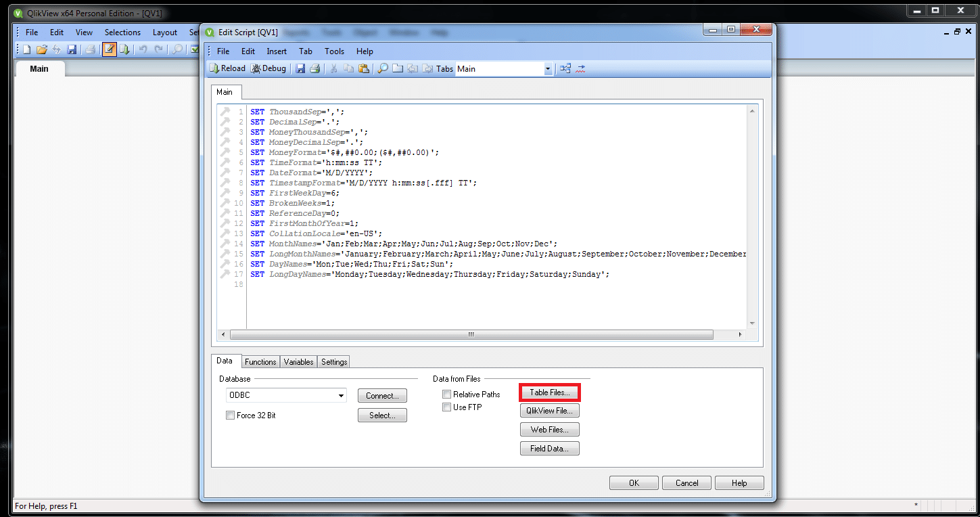Paste clipboard using Edit Script toolbar icon
This screenshot has width=980, height=517.
[x=363, y=68]
